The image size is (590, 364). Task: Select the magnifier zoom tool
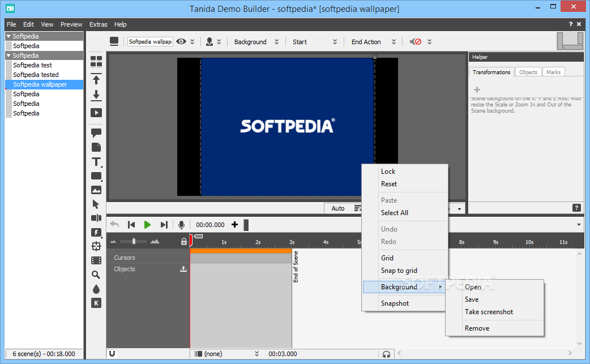[x=96, y=275]
